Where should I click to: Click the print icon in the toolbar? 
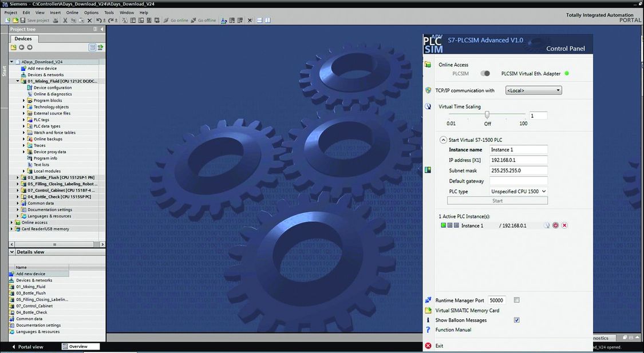[56, 20]
